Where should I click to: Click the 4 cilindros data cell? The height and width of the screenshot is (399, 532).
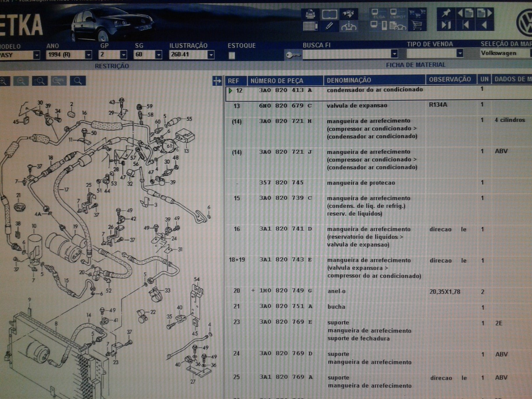(510, 120)
